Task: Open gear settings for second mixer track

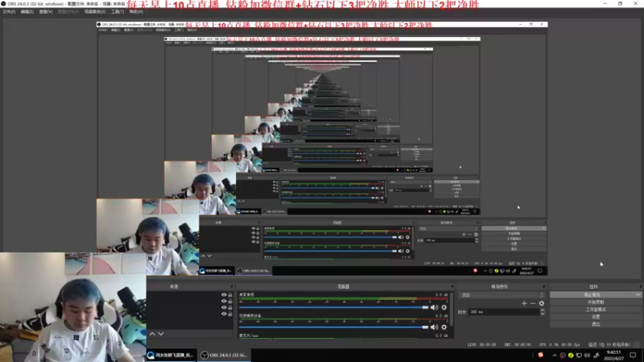Action: [444, 327]
